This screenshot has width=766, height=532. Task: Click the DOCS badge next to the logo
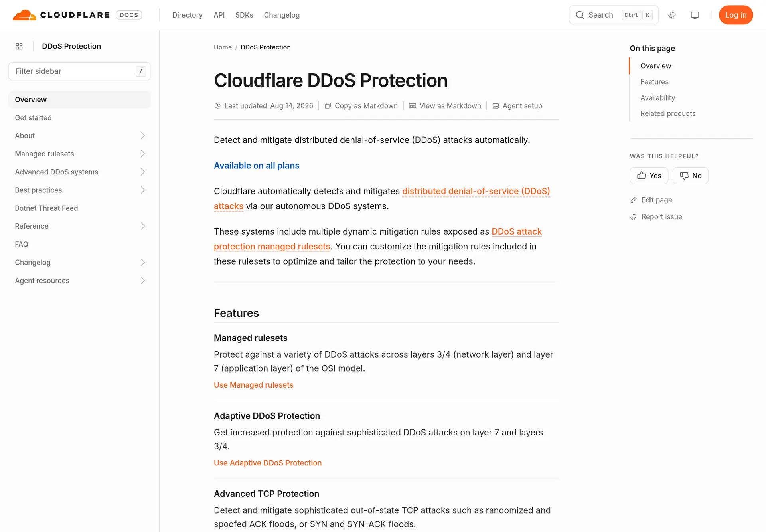click(x=129, y=15)
